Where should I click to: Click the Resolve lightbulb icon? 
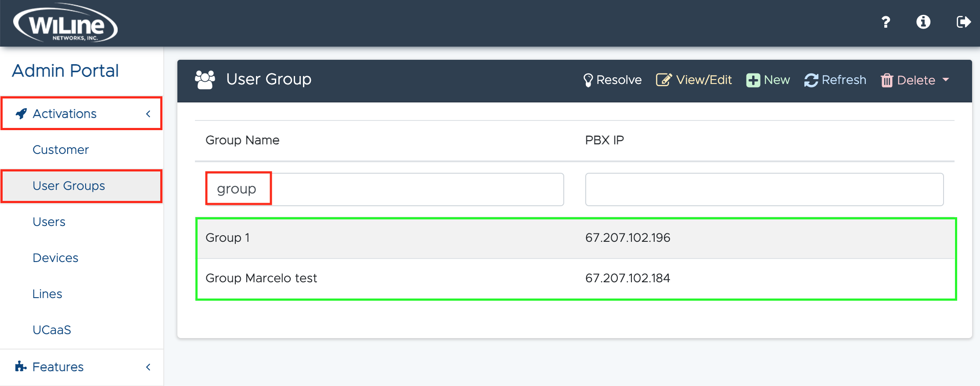pos(588,80)
